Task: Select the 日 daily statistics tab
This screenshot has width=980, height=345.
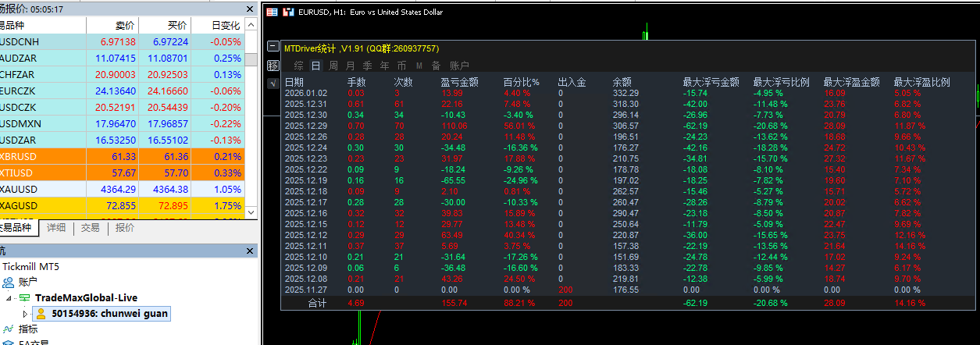Action: (x=315, y=66)
